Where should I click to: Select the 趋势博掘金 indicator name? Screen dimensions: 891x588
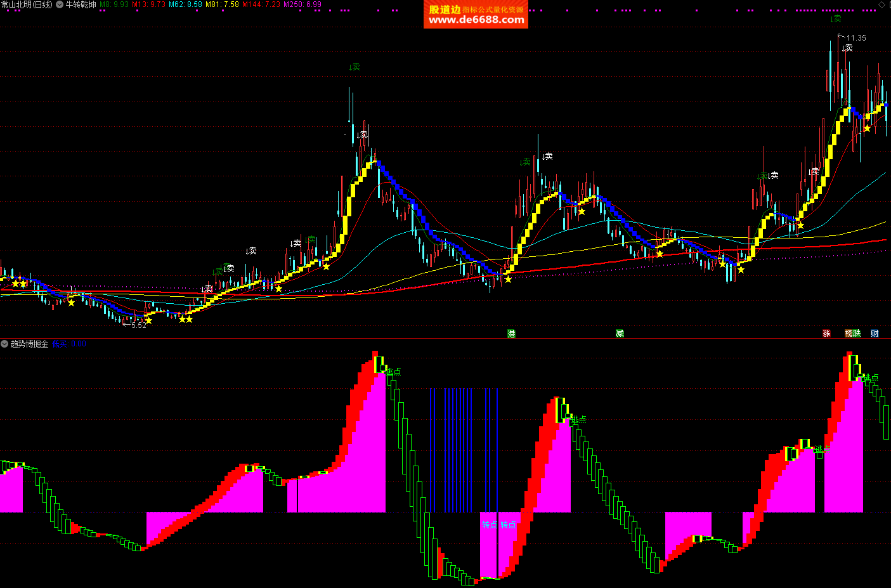click(x=29, y=344)
